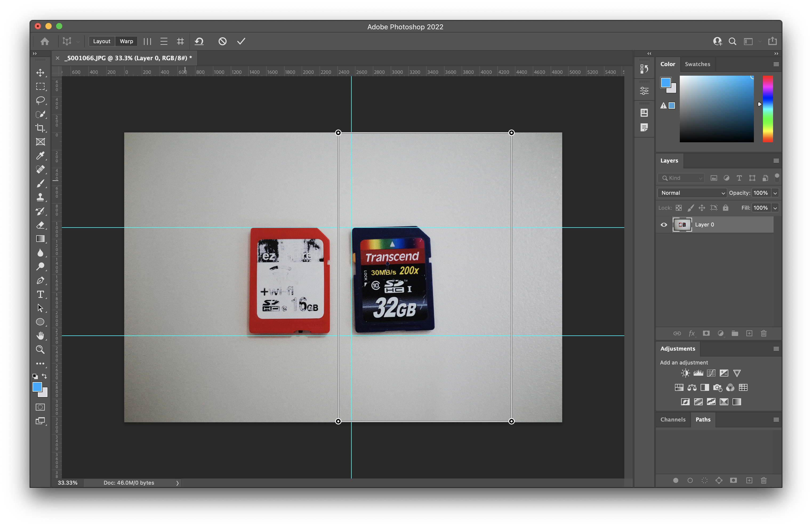This screenshot has width=812, height=527.
Task: Select the Lasso tool
Action: pyautogui.click(x=40, y=100)
